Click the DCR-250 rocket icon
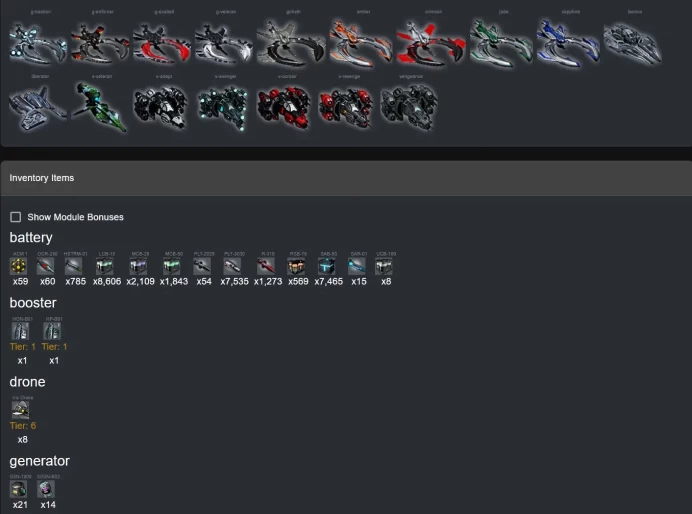This screenshot has height=514, width=692. pyautogui.click(x=45, y=266)
